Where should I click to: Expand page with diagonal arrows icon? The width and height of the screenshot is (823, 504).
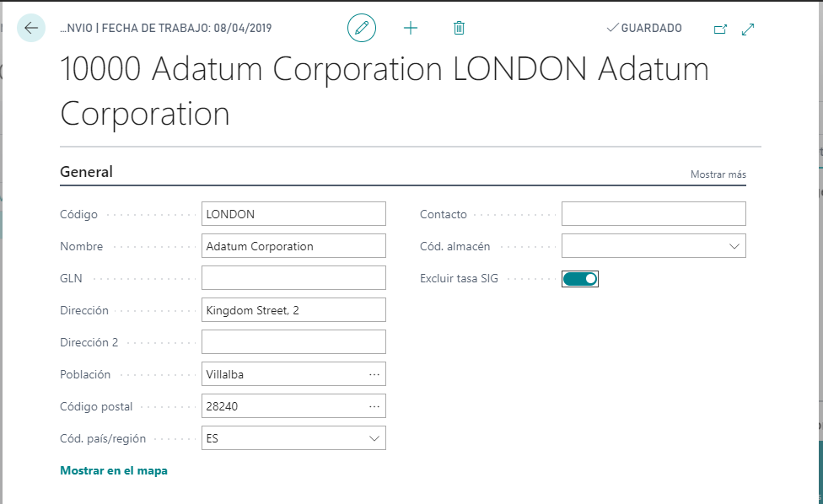748,29
